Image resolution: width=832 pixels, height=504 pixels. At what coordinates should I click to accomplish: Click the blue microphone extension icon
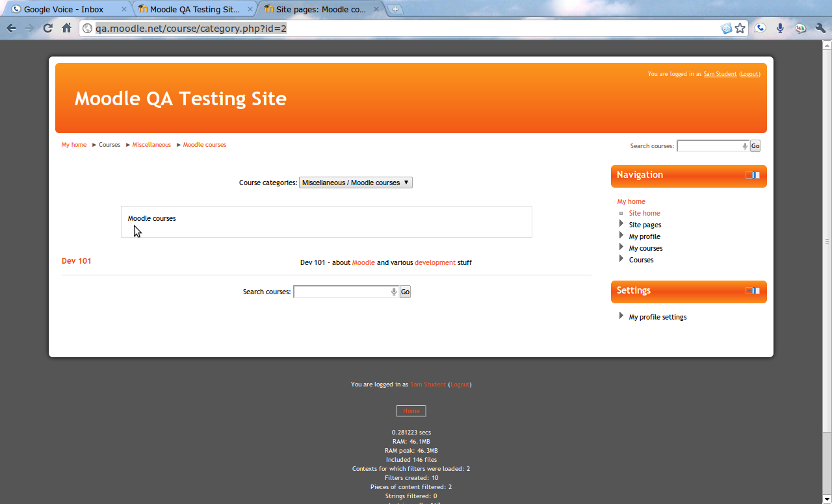(780, 29)
